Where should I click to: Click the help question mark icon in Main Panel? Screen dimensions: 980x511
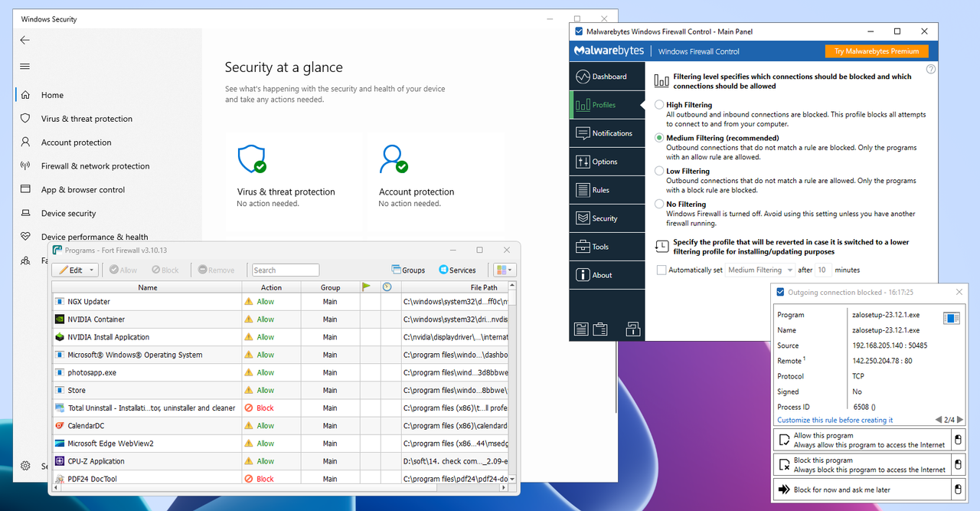click(931, 69)
